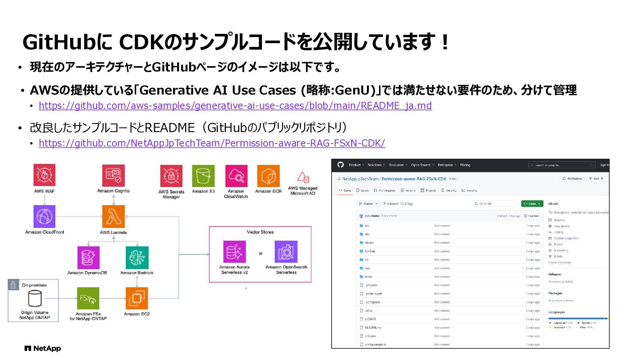Click the Languages color bar

(x=578, y=318)
